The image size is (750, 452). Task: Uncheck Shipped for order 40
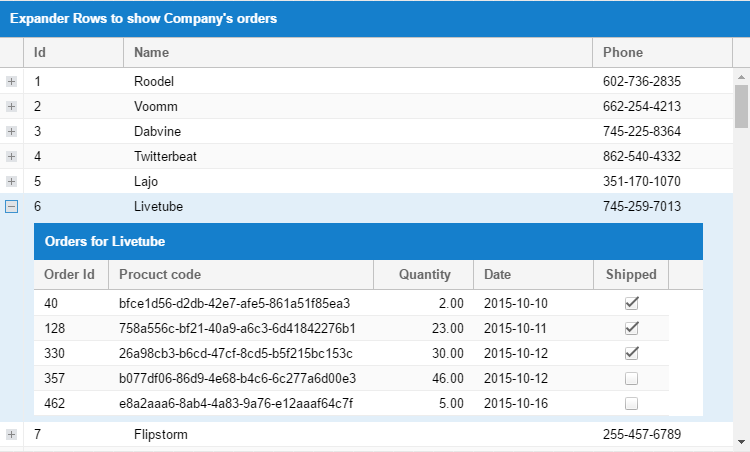[631, 303]
